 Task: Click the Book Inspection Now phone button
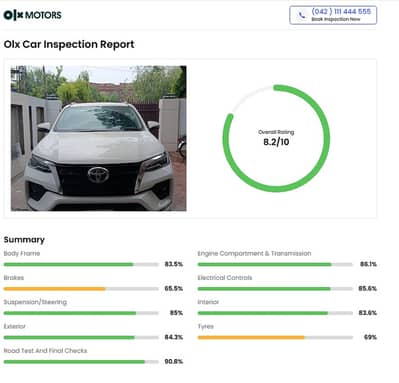333,15
